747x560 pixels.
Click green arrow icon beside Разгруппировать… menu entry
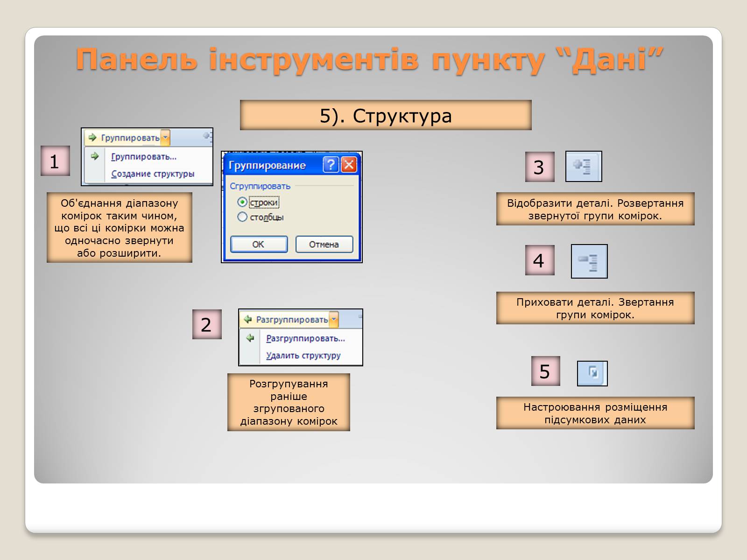click(x=250, y=338)
